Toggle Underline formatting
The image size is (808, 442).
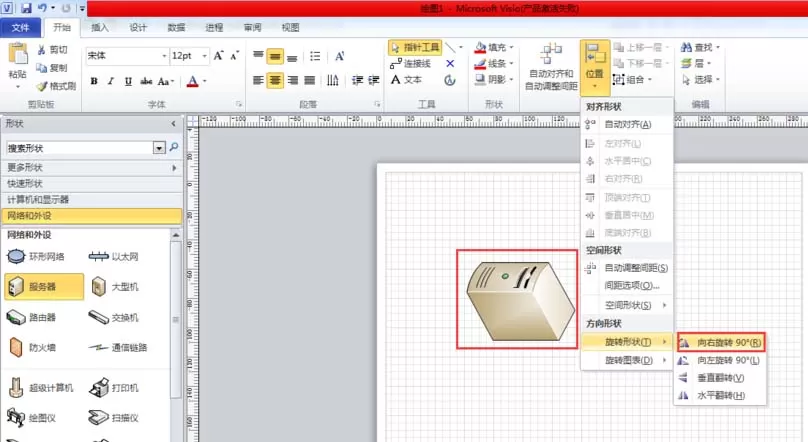click(x=128, y=81)
